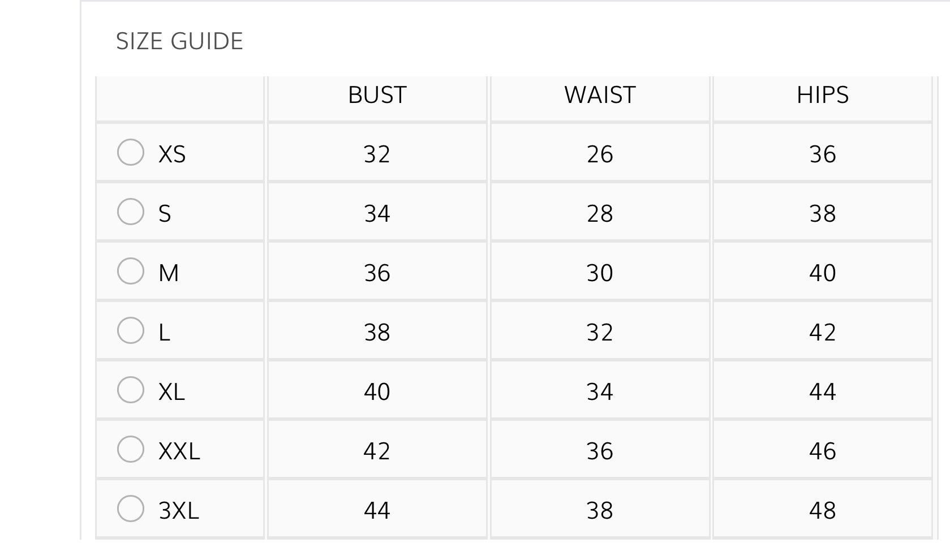Viewport: 950px width, 560px height.
Task: Click the waist value for size L
Action: click(600, 332)
